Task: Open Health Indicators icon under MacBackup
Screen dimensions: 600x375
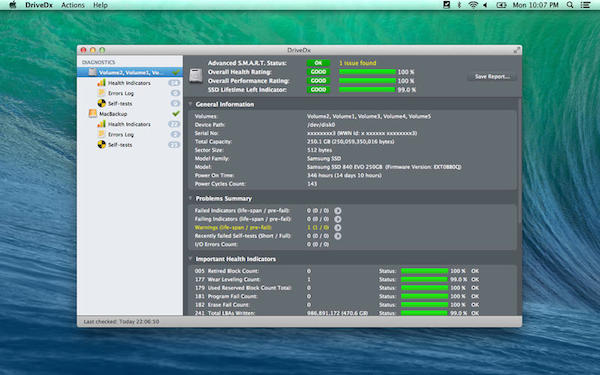Action: [101, 124]
